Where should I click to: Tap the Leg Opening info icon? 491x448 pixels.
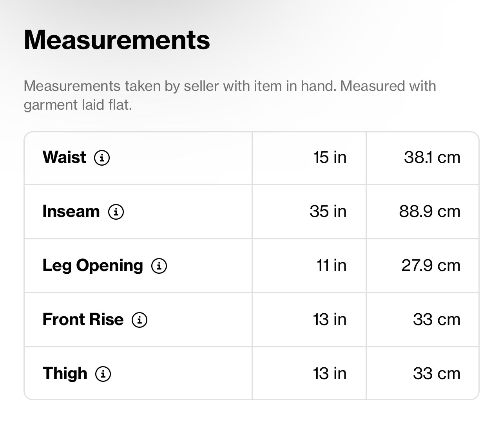tap(159, 266)
